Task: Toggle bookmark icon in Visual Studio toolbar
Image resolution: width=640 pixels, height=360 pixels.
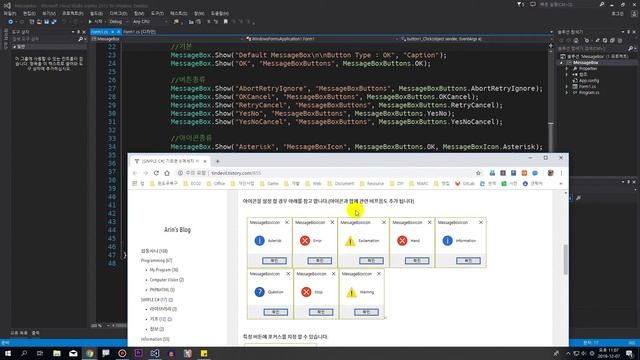Action: coord(225,22)
